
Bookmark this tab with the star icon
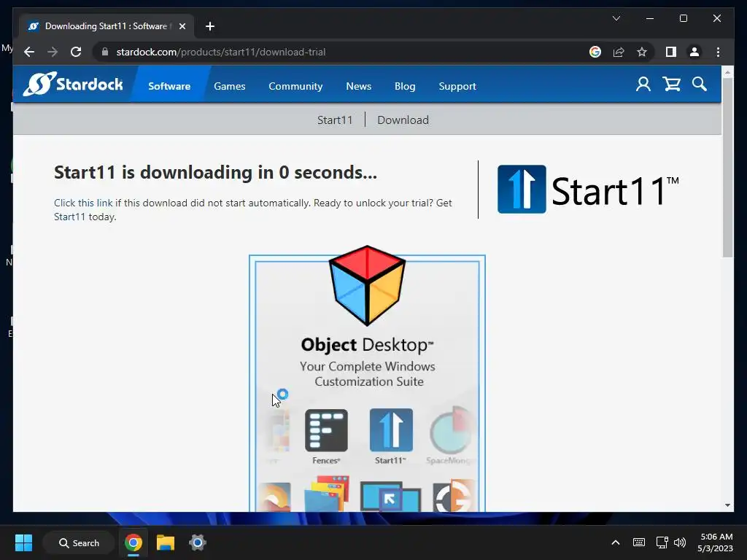[x=642, y=52]
